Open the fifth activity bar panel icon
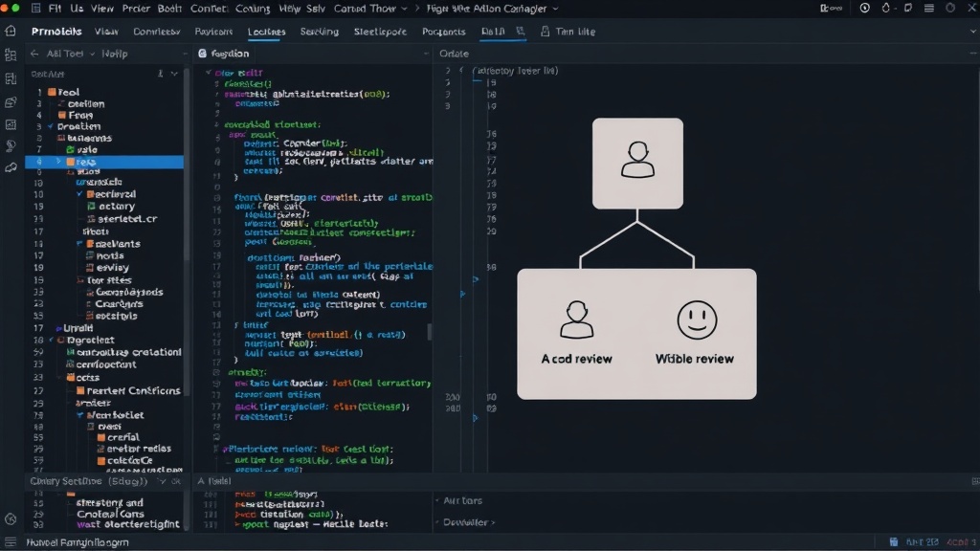 pyautogui.click(x=11, y=124)
